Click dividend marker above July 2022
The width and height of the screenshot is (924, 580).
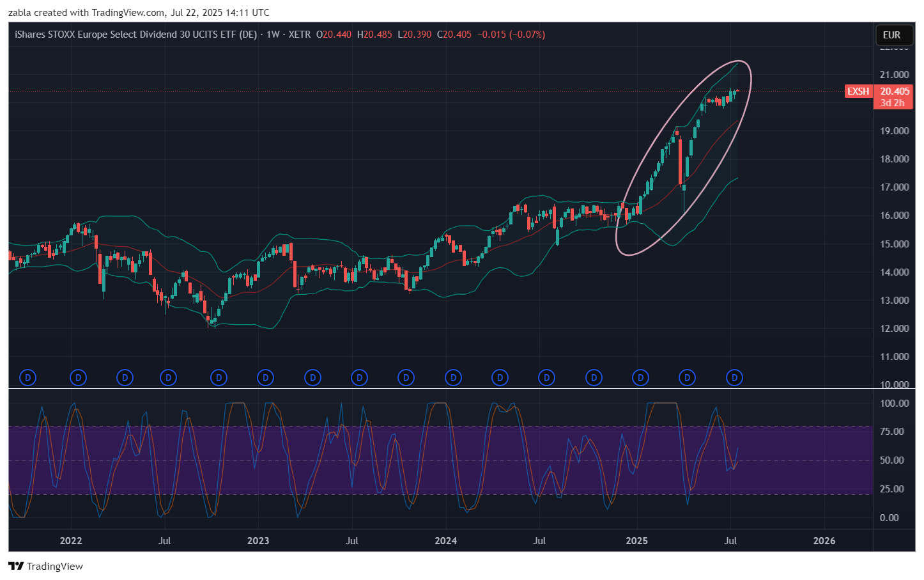pyautogui.click(x=168, y=378)
